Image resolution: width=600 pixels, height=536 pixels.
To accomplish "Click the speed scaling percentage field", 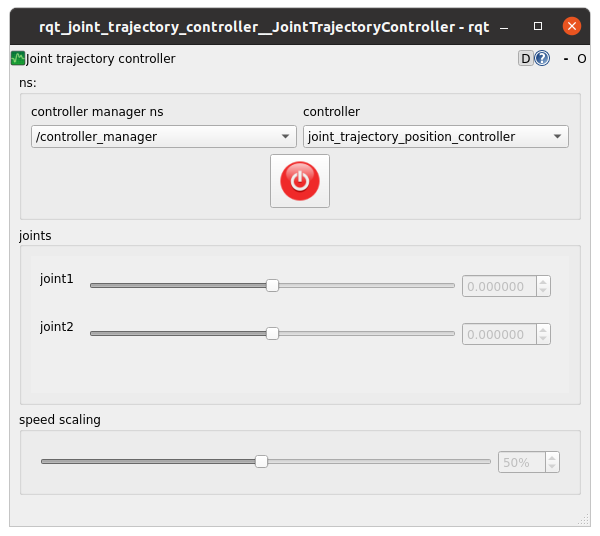I will click(517, 462).
